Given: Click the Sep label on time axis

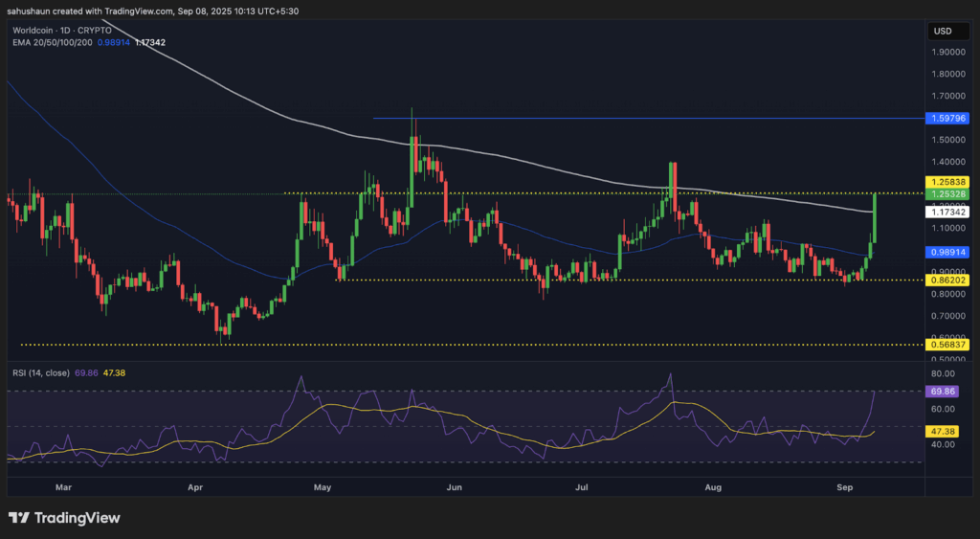Looking at the screenshot, I should [x=844, y=487].
